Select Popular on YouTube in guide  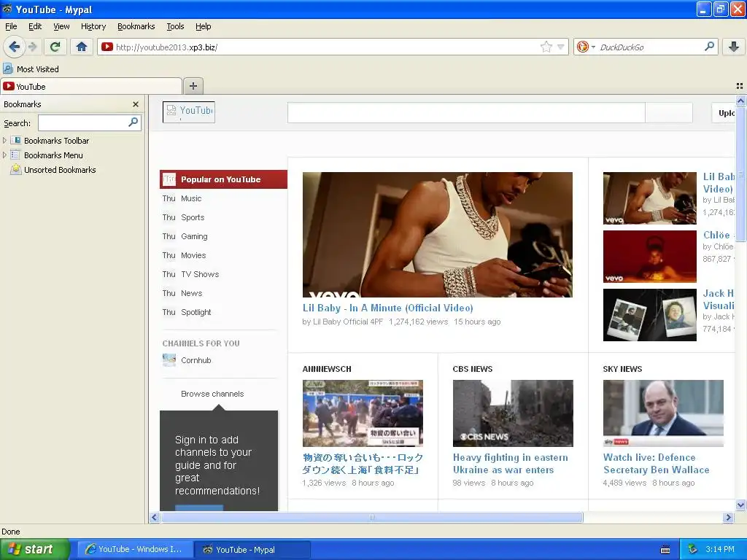[x=223, y=179]
